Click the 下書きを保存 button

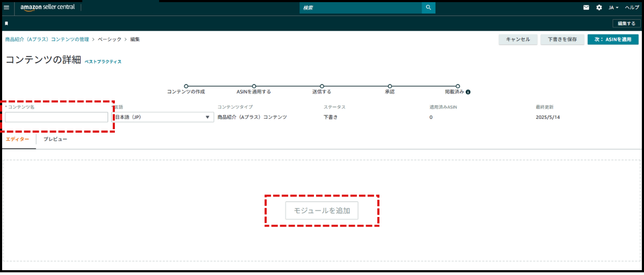[x=562, y=39]
